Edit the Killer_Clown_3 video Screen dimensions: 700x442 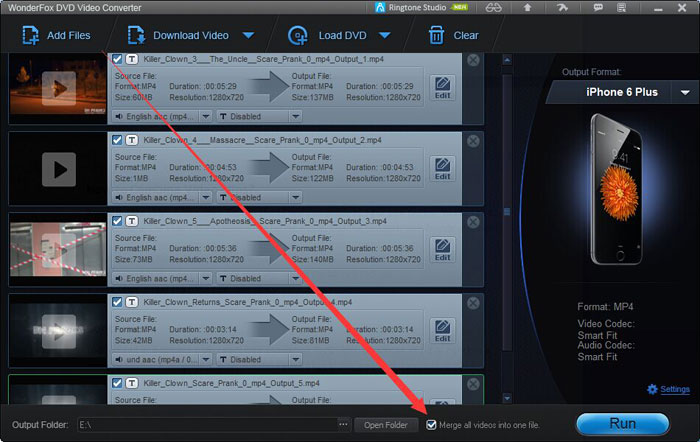(x=442, y=88)
